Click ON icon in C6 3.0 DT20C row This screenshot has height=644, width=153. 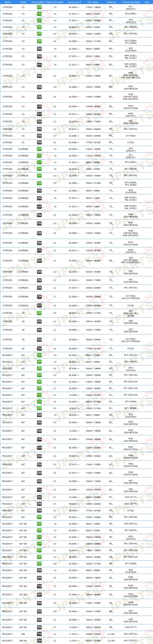click(39, 349)
